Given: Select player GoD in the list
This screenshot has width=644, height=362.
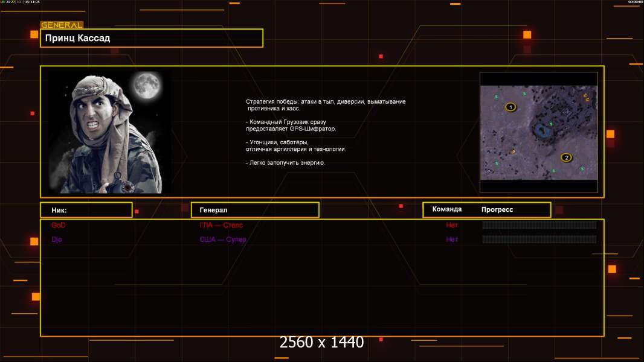Looking at the screenshot, I should click(x=59, y=225).
